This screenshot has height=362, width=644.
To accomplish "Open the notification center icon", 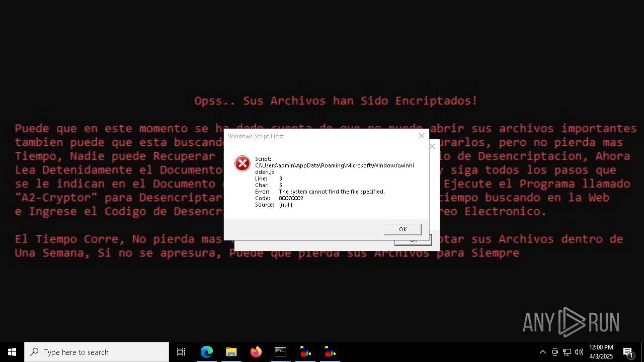I will tap(628, 352).
